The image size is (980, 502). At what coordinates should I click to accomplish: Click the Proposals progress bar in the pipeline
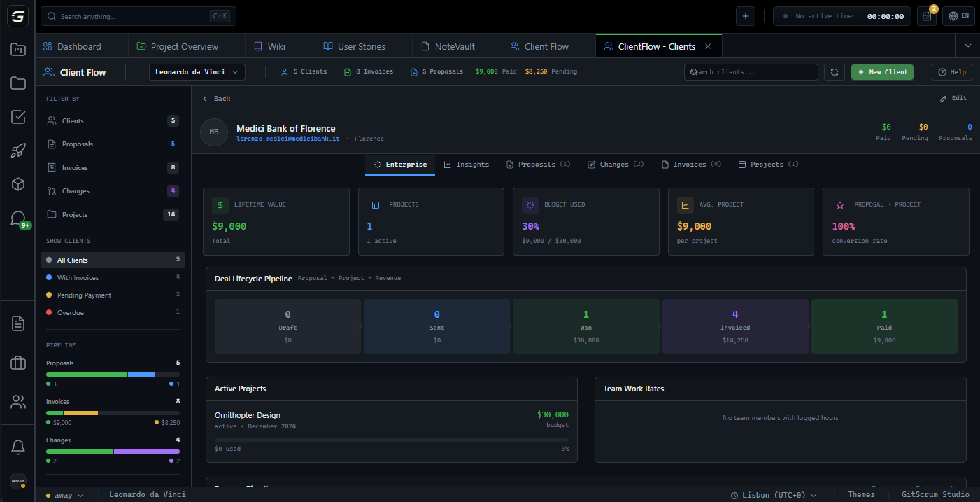coord(112,374)
